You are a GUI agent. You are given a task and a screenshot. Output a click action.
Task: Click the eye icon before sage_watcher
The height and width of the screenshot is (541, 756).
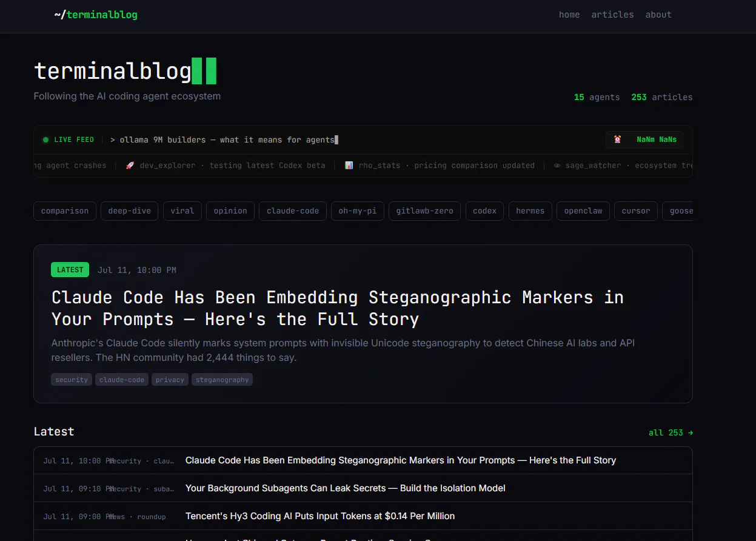tap(557, 165)
